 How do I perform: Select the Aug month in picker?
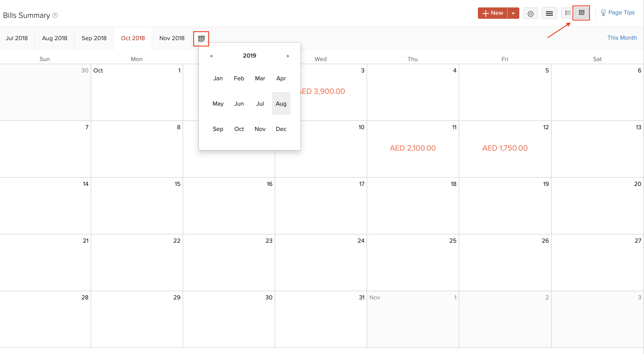coord(281,103)
